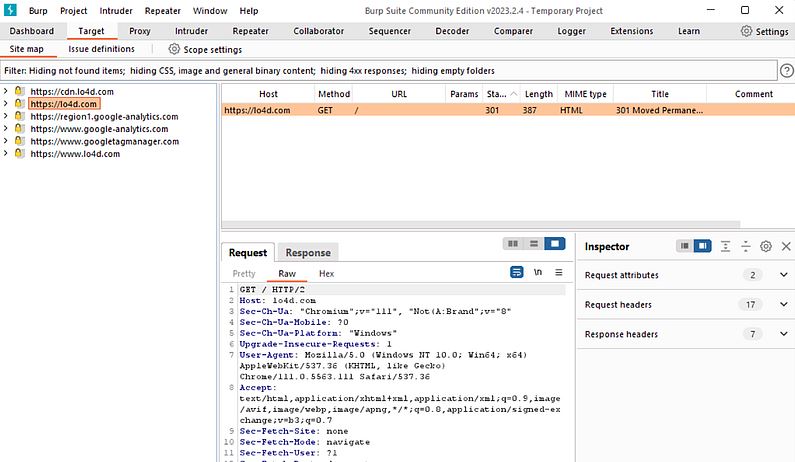Open the request editor hamburger menu

coord(559,272)
